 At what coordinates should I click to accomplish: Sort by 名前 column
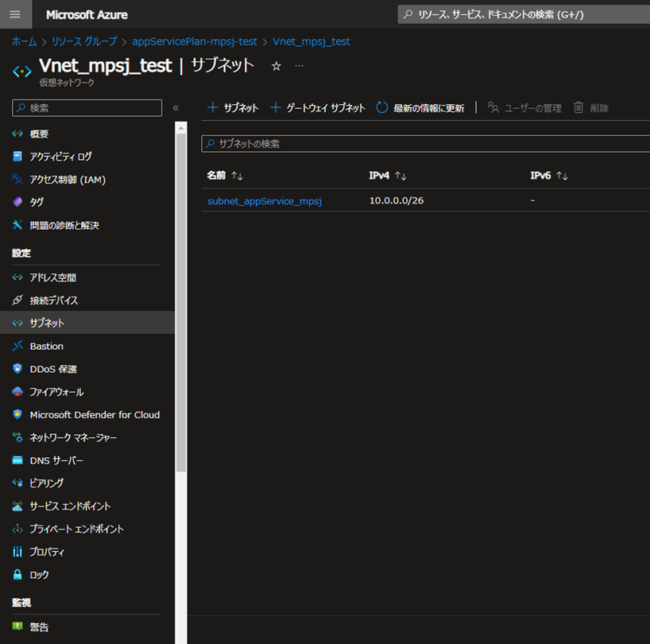pos(225,176)
